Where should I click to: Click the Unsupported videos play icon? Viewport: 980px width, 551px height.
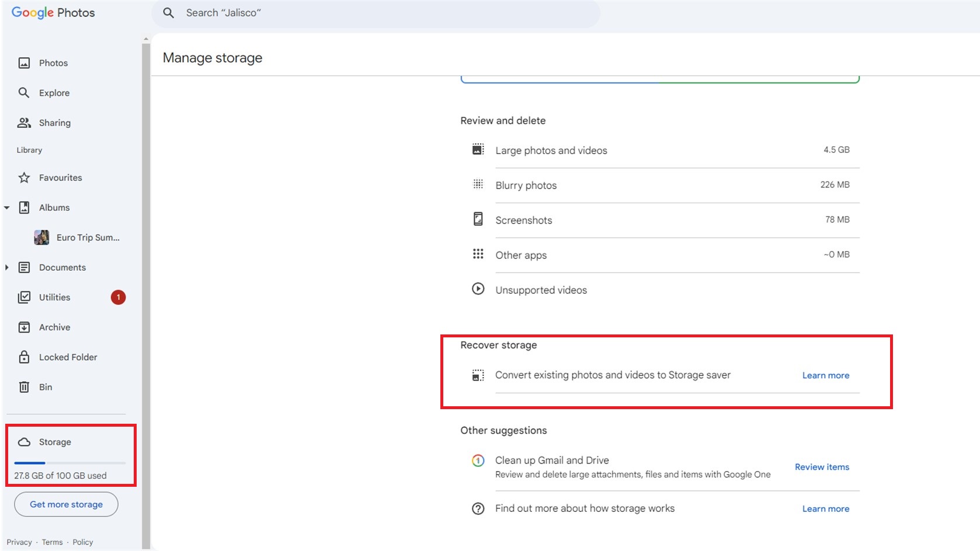pyautogui.click(x=478, y=289)
